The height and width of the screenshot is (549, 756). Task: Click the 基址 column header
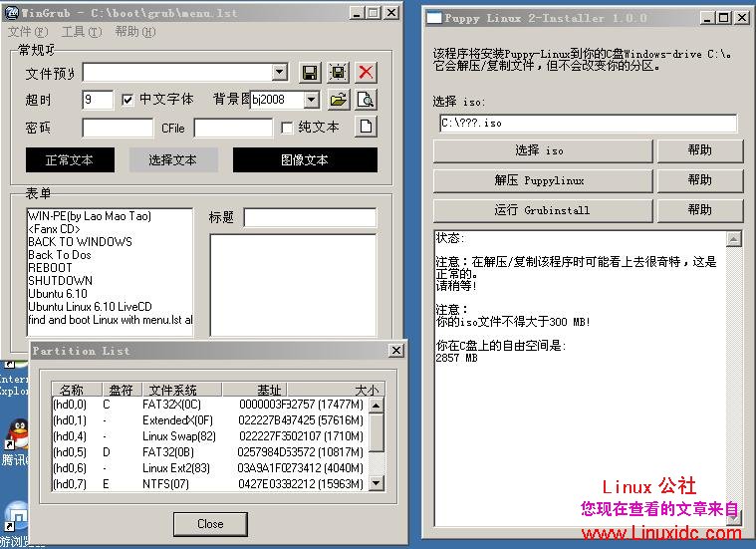click(x=255, y=390)
